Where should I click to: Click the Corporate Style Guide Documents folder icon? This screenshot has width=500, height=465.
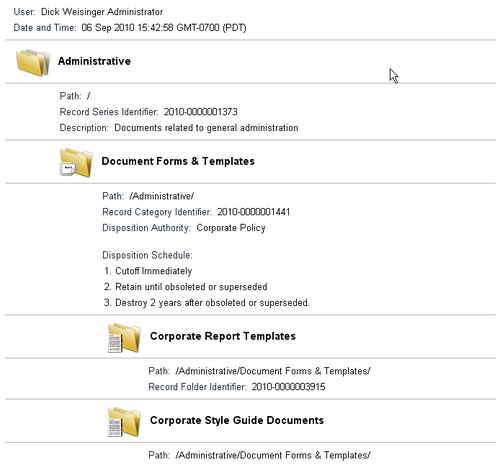click(x=124, y=422)
